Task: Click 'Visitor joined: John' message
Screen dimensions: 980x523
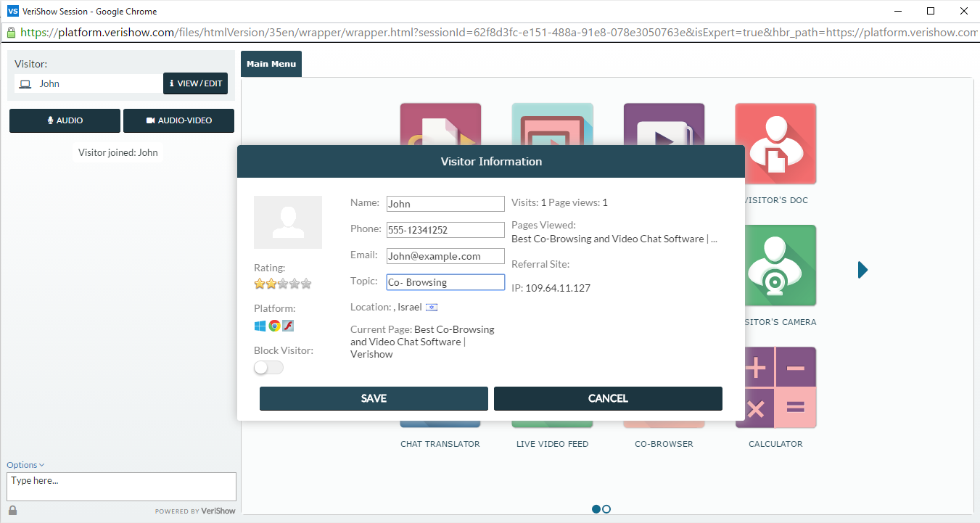Action: (118, 152)
